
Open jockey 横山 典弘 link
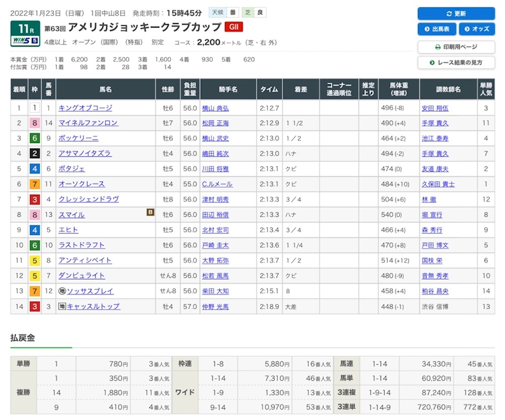(215, 108)
